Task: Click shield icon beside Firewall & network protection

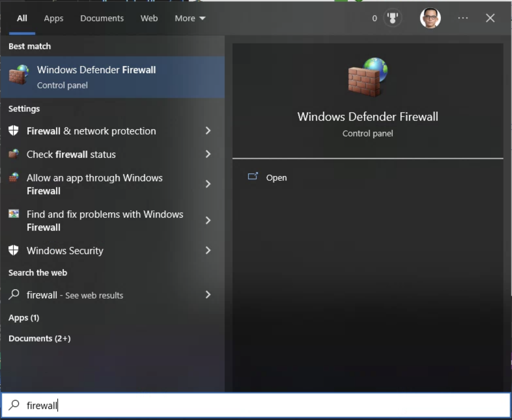Action: pyautogui.click(x=14, y=131)
